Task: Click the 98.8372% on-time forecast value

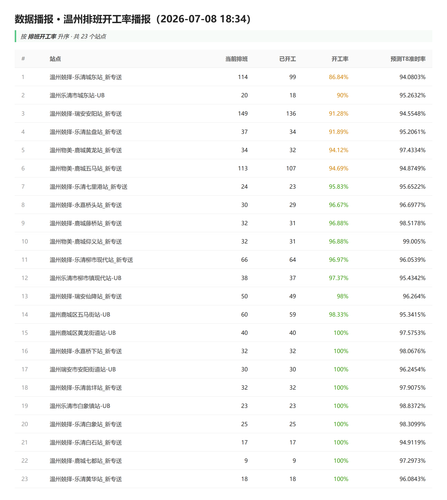Action: point(413,406)
